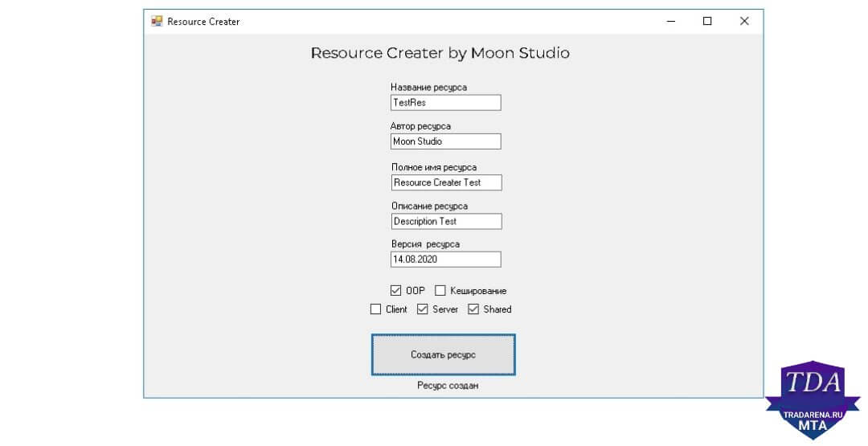The image size is (868, 446).
Task: Focus the Версия ресурса field showing 14.08.2020
Action: [x=445, y=259]
